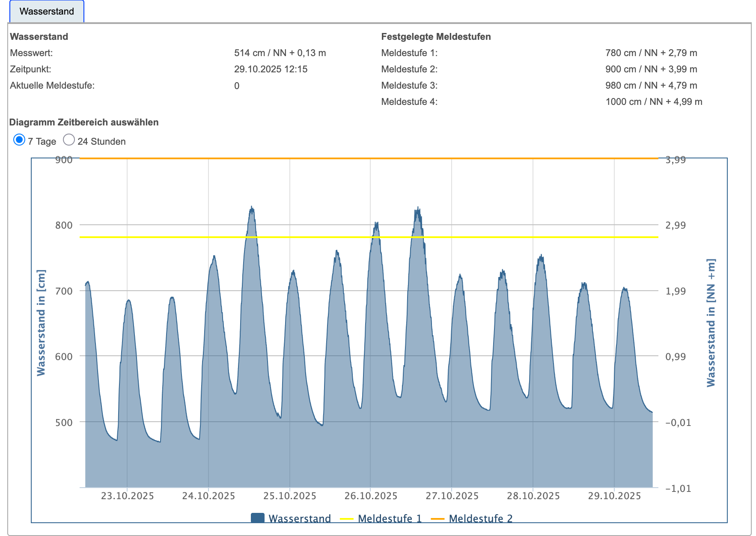
Task: Click the left axis title Wasserstand in [cm]
Action: [41, 323]
